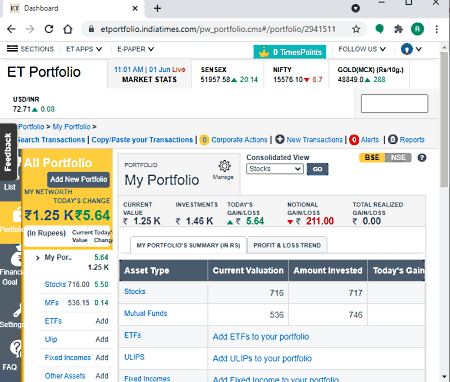Click the 0 TimesPoints crown badge
The width and height of the screenshot is (450, 382).
coord(289,52)
